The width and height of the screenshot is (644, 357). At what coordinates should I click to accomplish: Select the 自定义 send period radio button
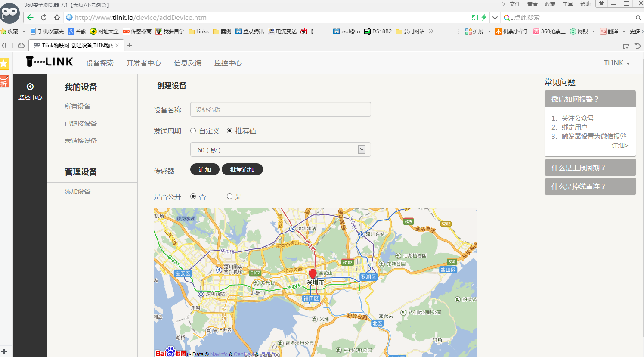pyautogui.click(x=193, y=131)
